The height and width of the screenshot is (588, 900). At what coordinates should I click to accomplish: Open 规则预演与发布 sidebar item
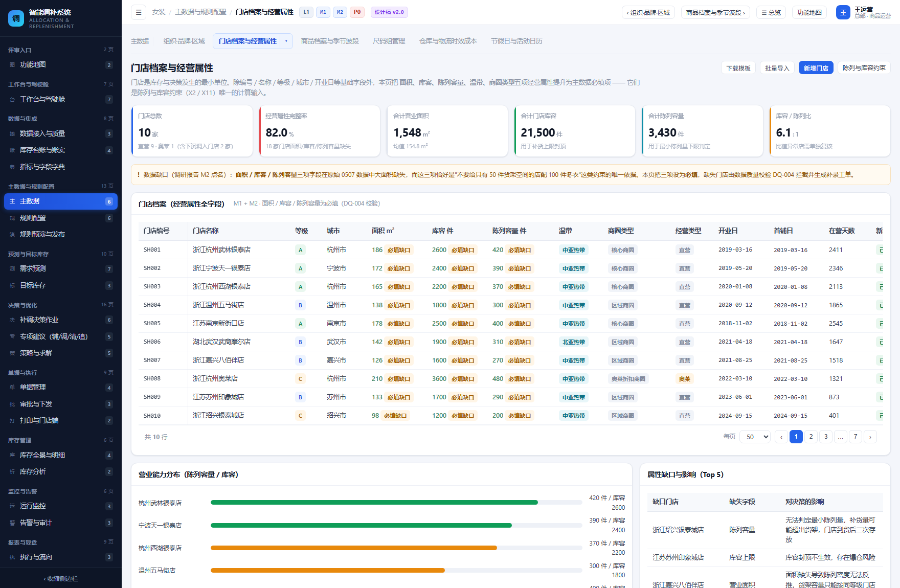tap(61, 235)
